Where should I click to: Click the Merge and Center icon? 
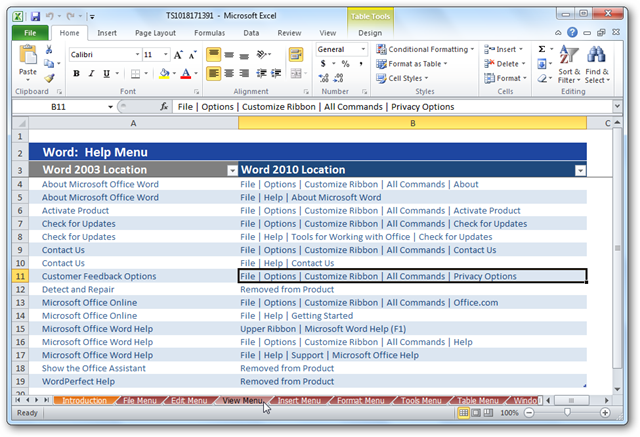click(x=296, y=73)
